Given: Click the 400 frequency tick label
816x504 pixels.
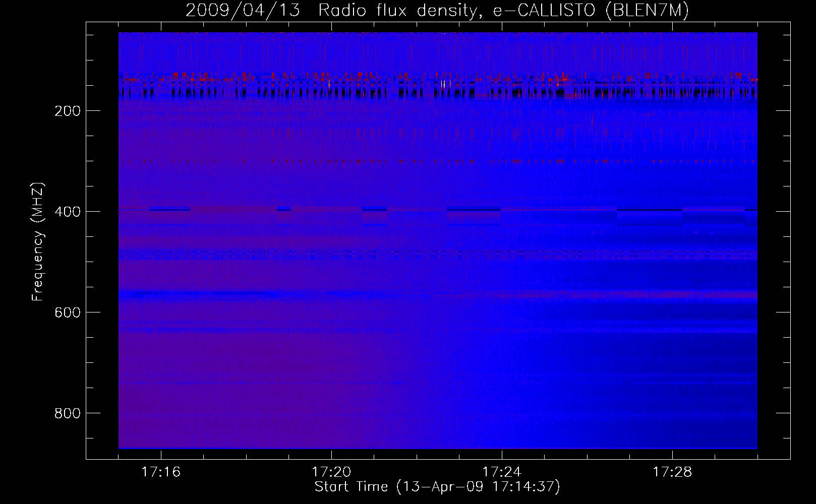Looking at the screenshot, I should [x=67, y=212].
